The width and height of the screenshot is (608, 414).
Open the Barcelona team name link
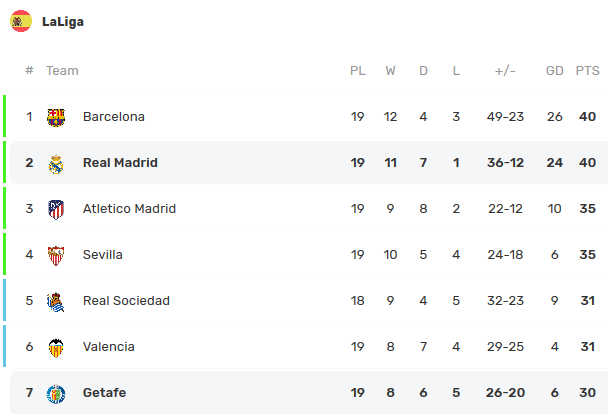tap(114, 117)
